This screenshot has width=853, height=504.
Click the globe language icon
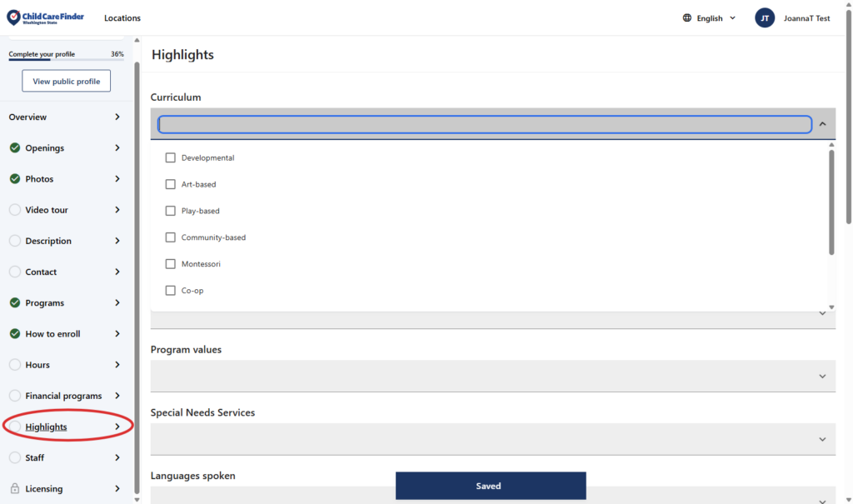[x=687, y=18]
